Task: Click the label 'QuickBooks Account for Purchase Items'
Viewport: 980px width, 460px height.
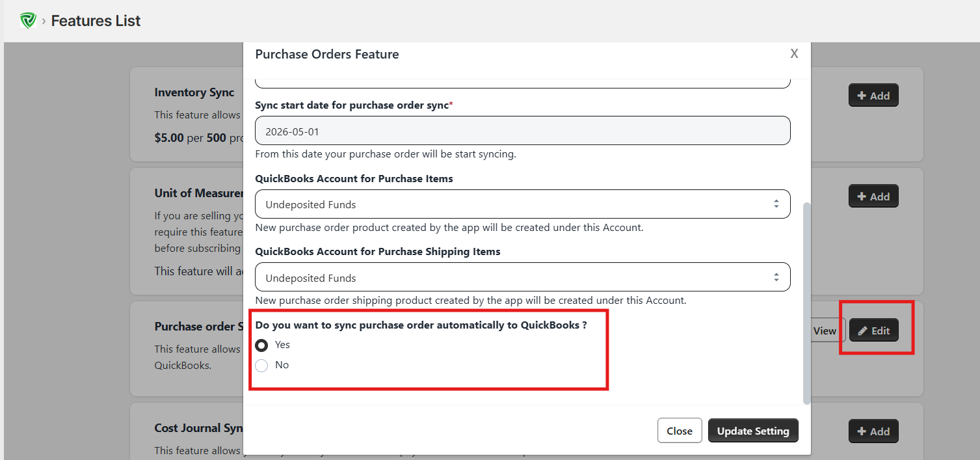Action: [354, 178]
